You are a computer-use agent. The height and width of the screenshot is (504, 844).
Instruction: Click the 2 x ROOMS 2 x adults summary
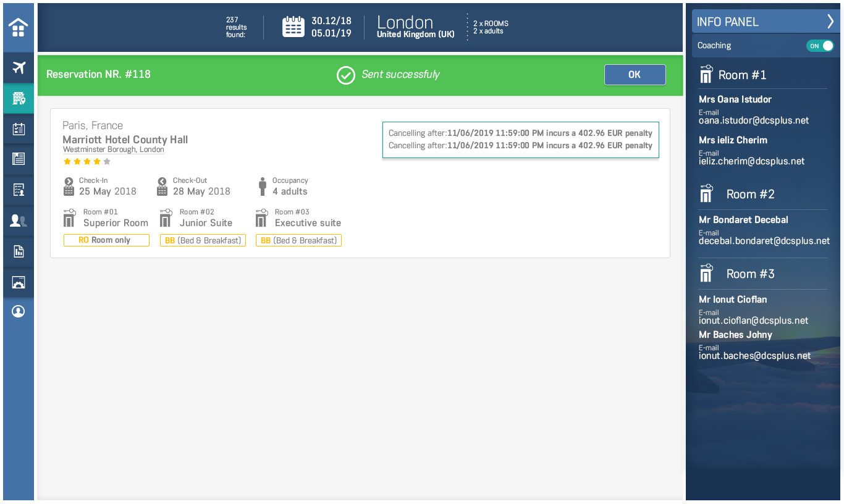tap(491, 27)
